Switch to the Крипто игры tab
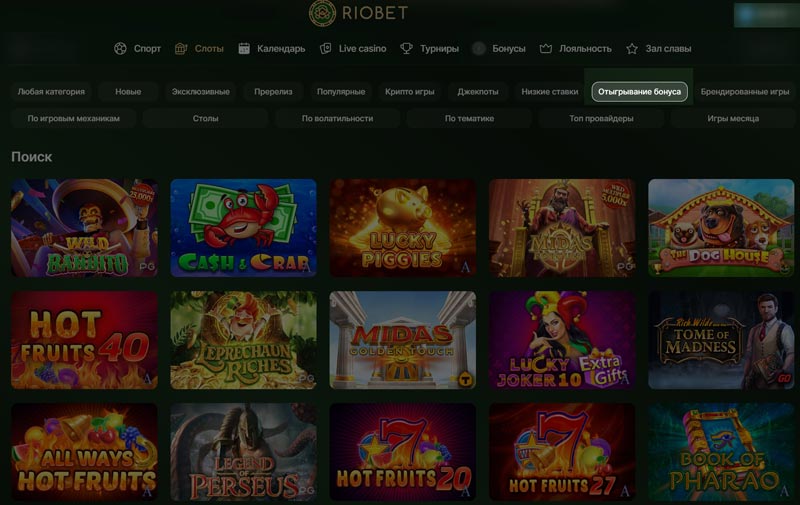Viewport: 800px width, 505px height. 410,92
